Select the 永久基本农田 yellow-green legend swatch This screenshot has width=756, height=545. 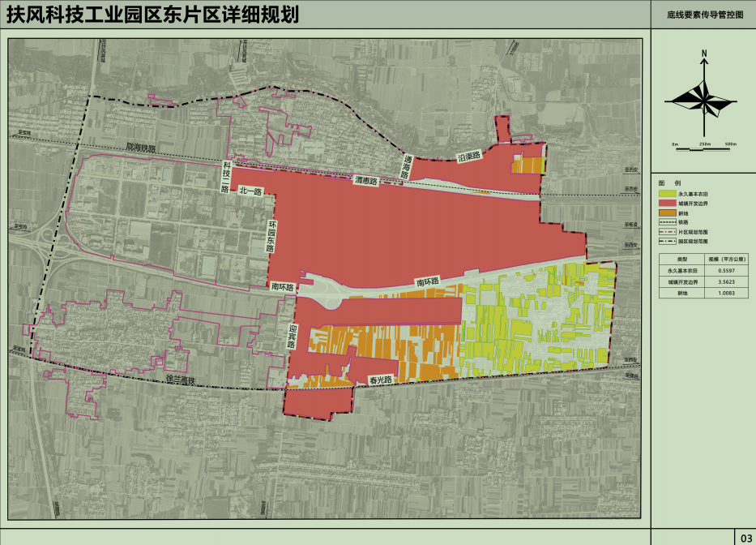click(x=667, y=195)
